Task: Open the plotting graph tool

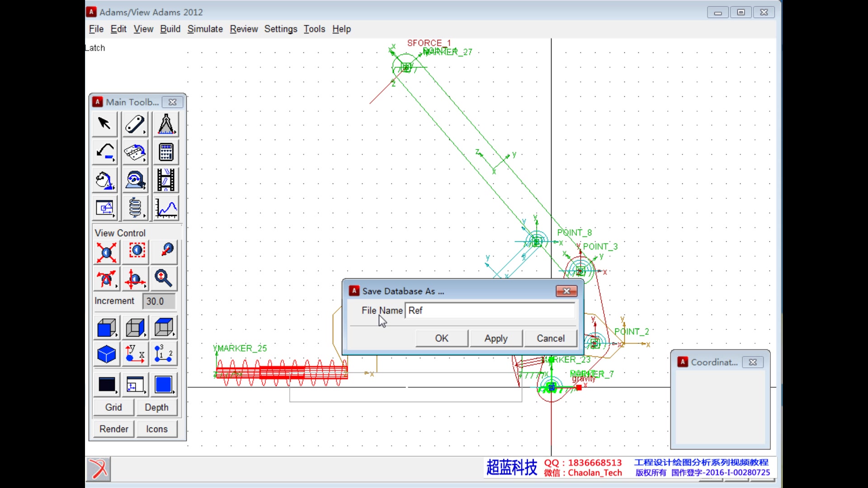Action: [166, 208]
